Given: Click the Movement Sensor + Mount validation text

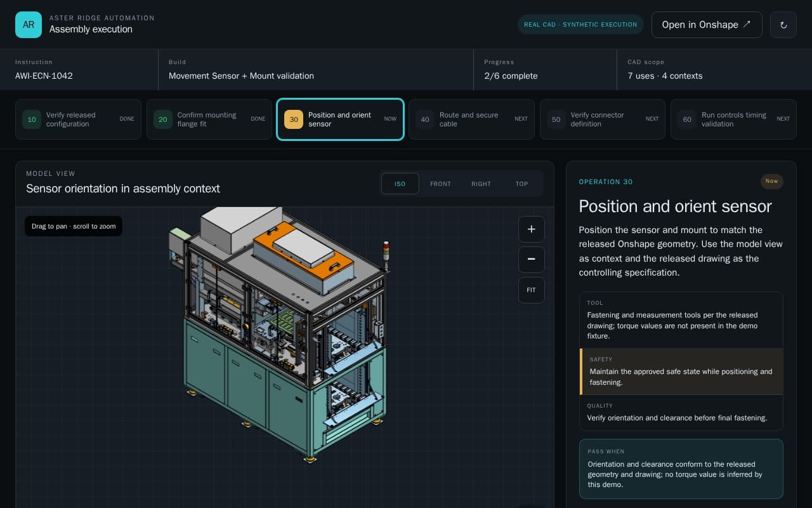Looking at the screenshot, I should [241, 76].
